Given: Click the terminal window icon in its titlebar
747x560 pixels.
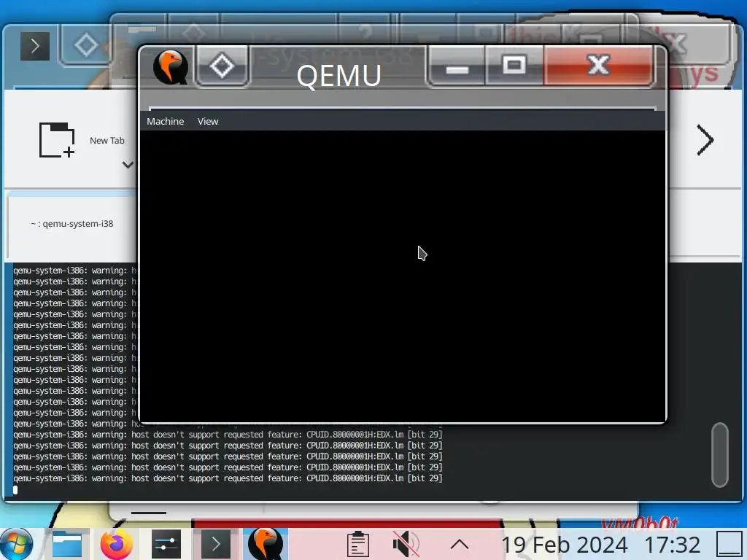Looking at the screenshot, I should (35, 46).
